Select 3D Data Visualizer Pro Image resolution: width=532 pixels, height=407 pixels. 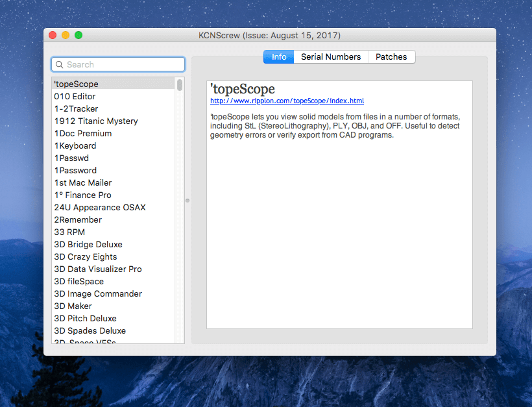coord(114,269)
